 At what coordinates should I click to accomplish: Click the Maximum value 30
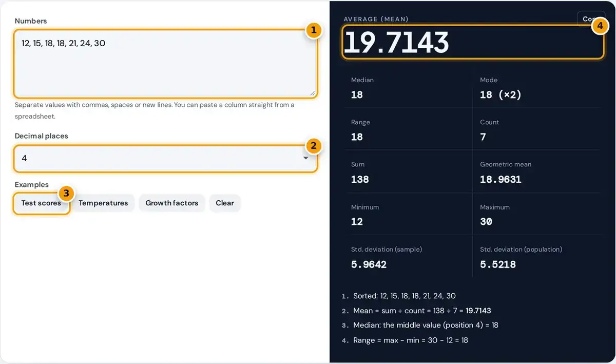point(486,222)
